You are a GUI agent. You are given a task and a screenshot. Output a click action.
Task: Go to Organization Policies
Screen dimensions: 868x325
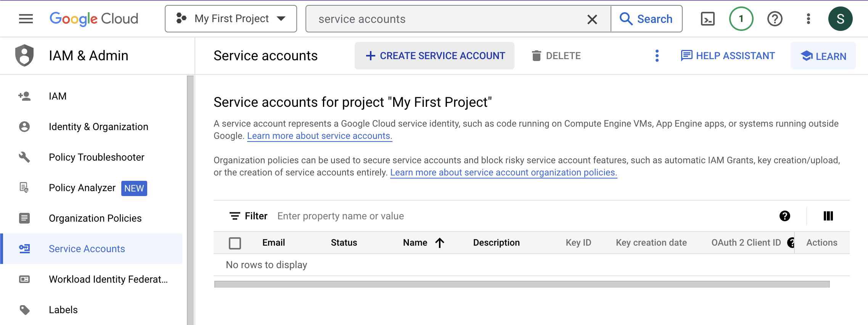95,218
